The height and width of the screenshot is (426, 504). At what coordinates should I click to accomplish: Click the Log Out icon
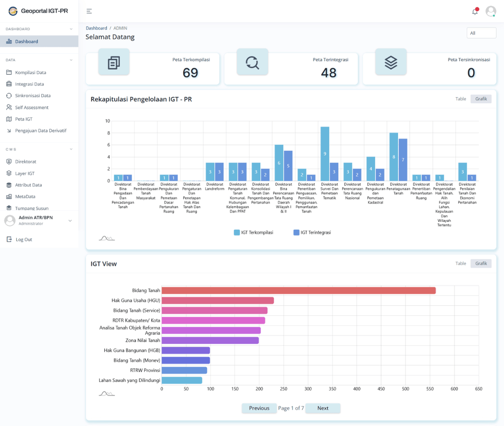click(x=9, y=239)
